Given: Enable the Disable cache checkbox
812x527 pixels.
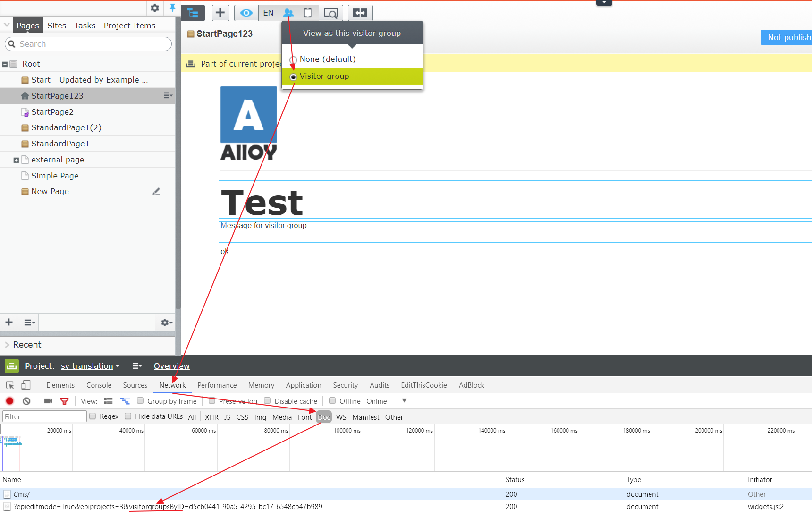Looking at the screenshot, I should pyautogui.click(x=268, y=401).
